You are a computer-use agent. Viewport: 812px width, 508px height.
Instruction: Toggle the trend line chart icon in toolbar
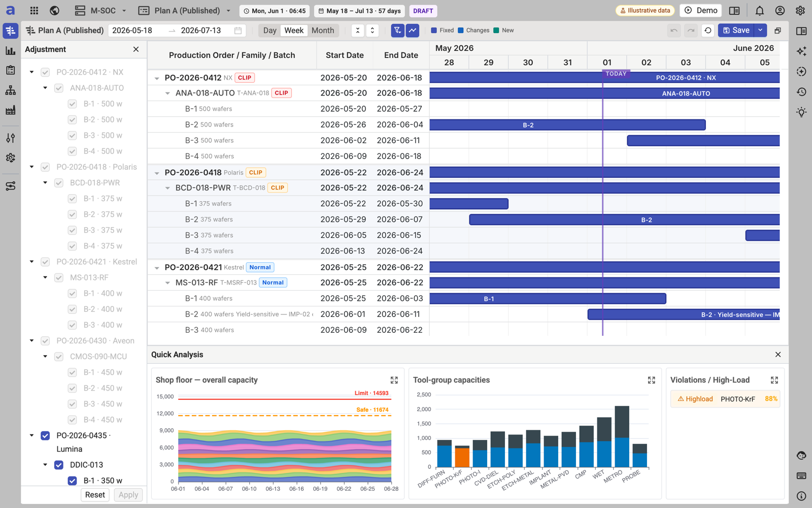pos(413,30)
